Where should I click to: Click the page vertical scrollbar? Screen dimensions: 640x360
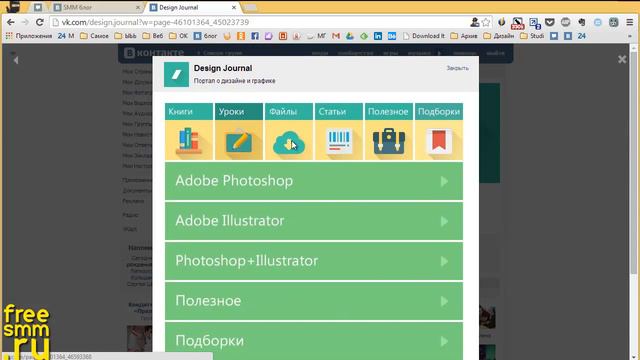633,163
